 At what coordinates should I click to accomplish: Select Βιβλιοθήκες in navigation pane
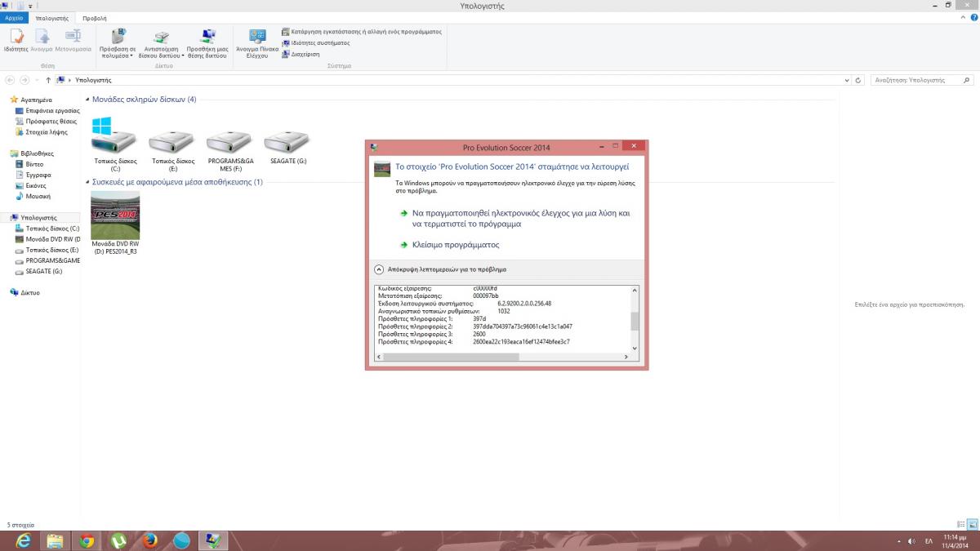(32, 153)
